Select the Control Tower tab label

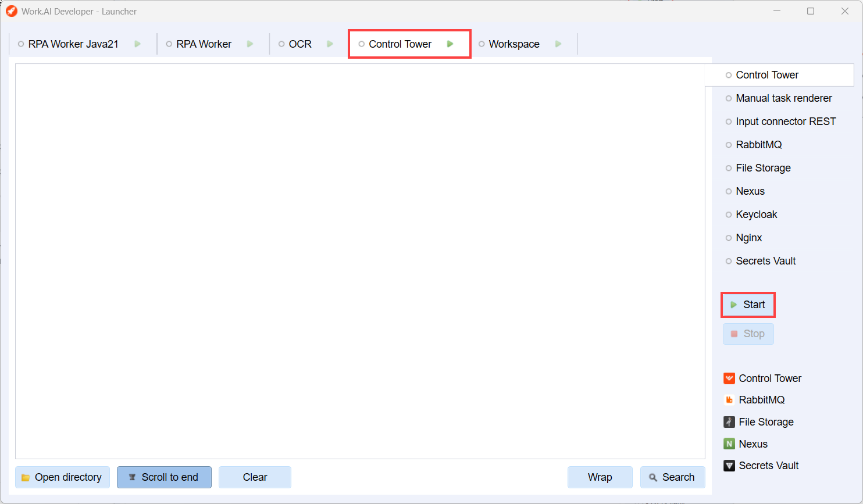(400, 44)
